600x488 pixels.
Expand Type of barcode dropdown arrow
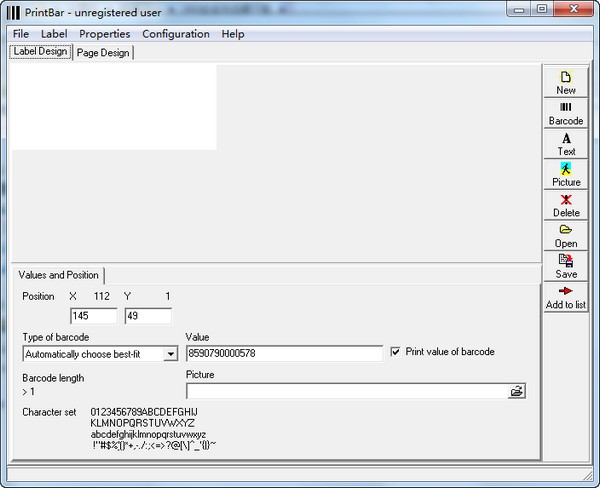170,354
